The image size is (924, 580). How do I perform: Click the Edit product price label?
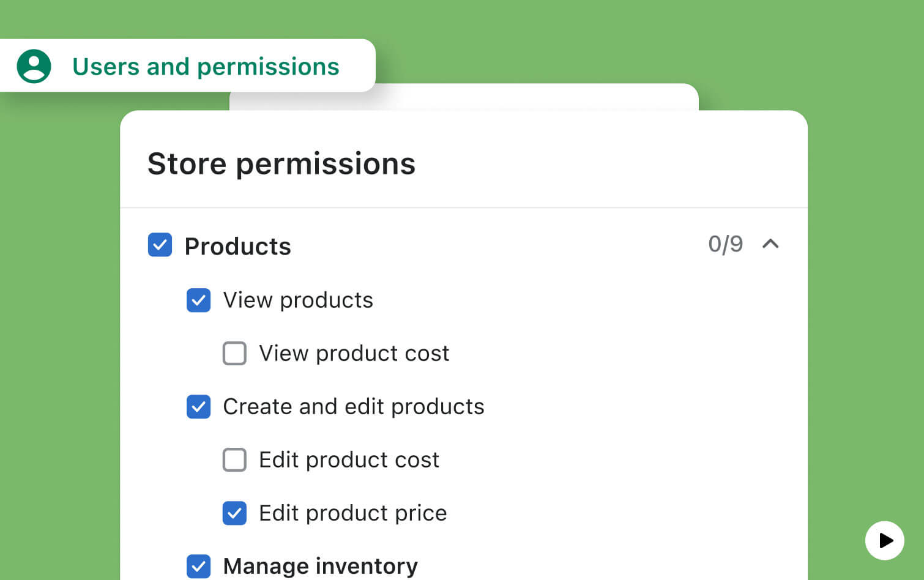tap(352, 513)
